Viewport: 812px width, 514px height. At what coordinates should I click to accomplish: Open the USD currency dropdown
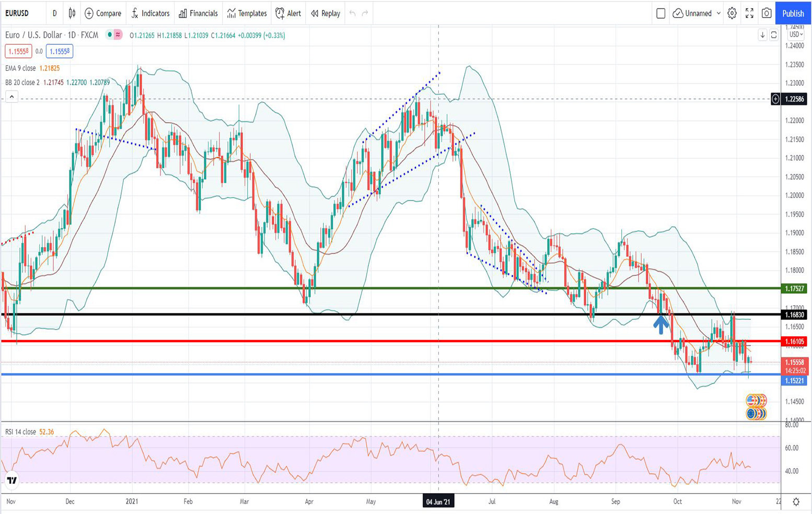(x=796, y=34)
